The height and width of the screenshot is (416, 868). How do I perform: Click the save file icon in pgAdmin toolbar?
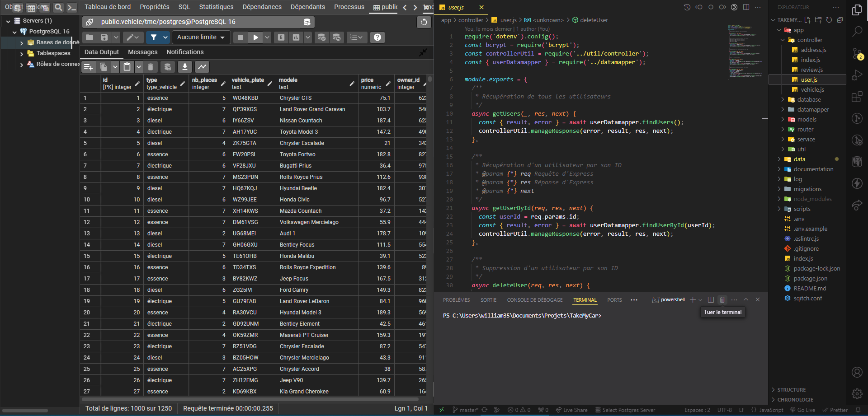point(104,37)
